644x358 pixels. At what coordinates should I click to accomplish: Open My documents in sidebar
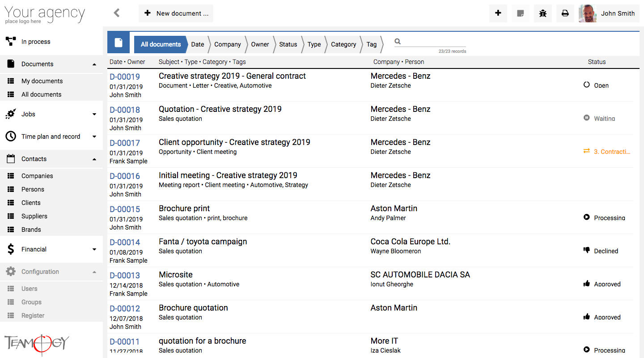42,81
